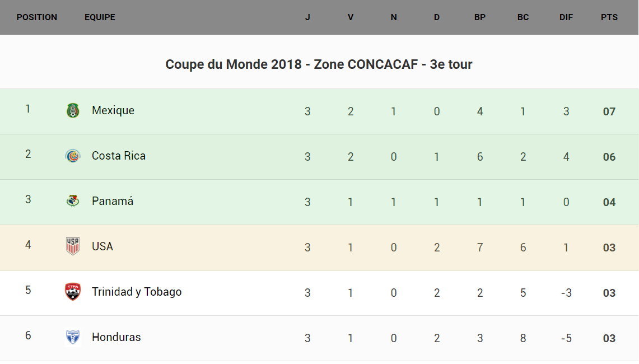Screen dimensions: 639x364
Task: Select the Trinidad y Tobago name
Action: click(137, 292)
